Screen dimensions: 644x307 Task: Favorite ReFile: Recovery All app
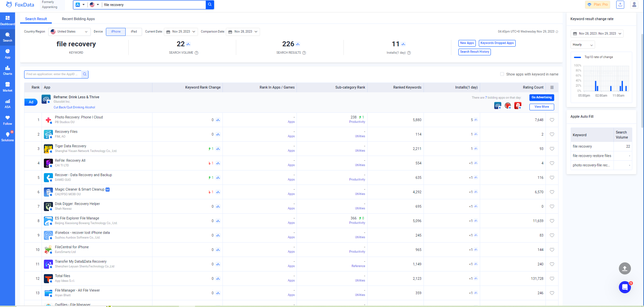552,163
